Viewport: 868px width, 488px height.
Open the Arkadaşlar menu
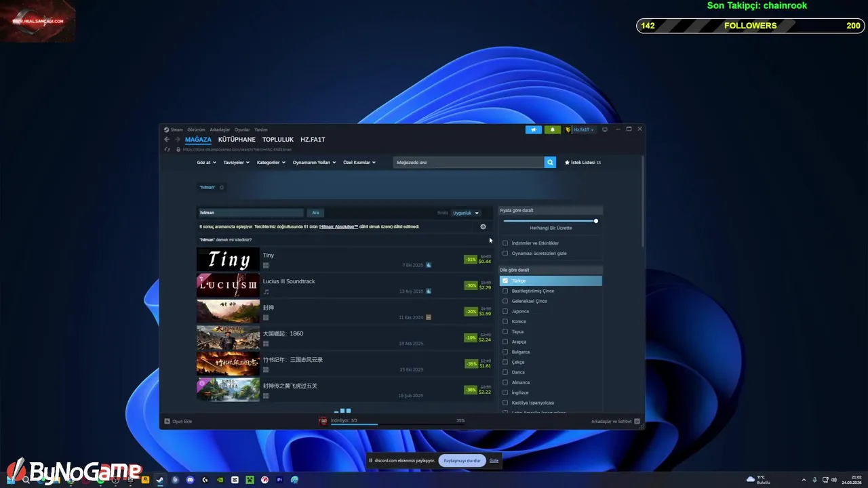(220, 129)
